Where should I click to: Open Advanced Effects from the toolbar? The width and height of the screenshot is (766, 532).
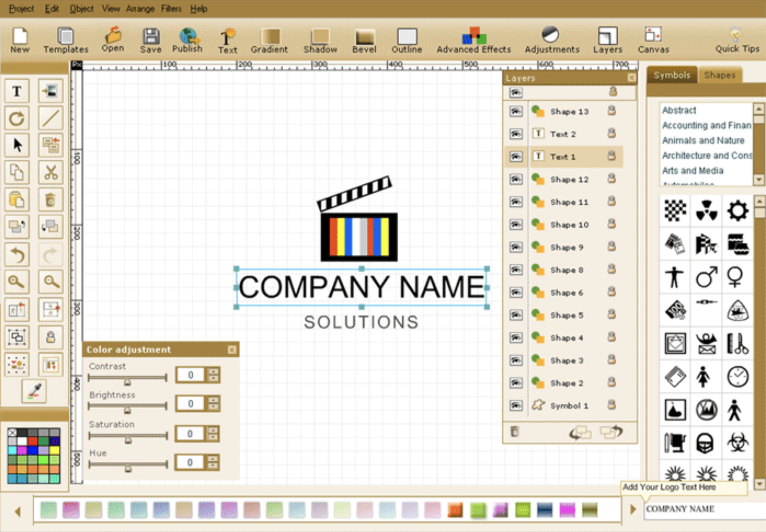[x=473, y=39]
